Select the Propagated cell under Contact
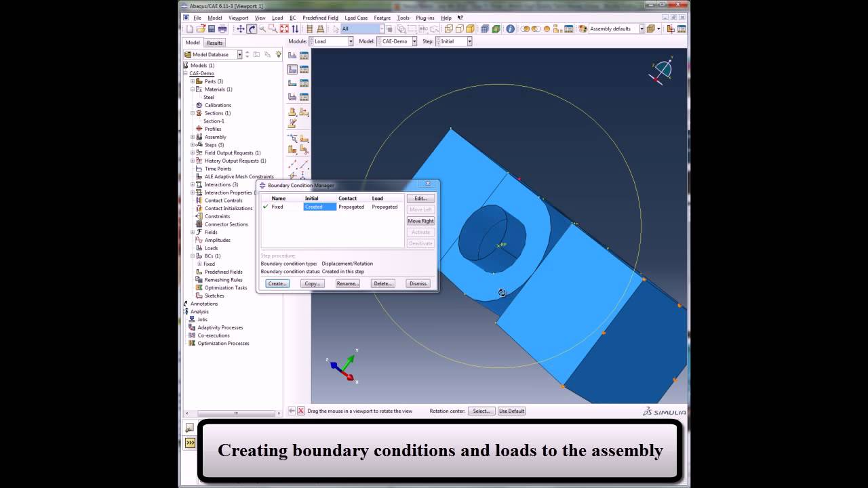This screenshot has width=868, height=488. click(x=351, y=207)
